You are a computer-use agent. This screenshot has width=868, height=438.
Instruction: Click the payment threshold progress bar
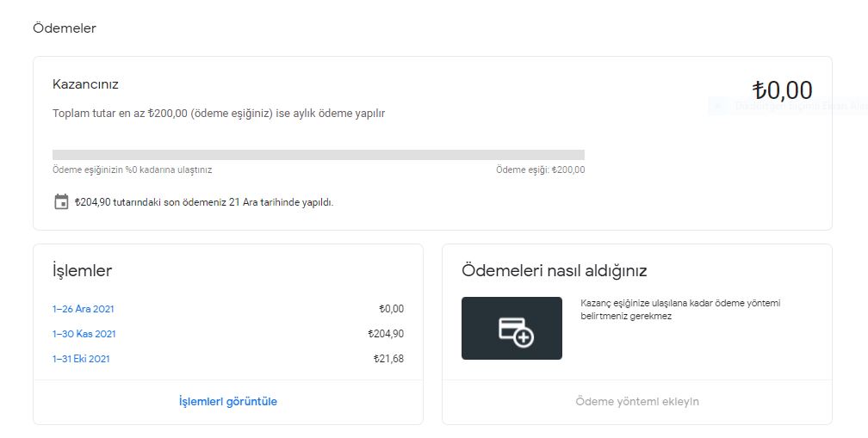(319, 155)
